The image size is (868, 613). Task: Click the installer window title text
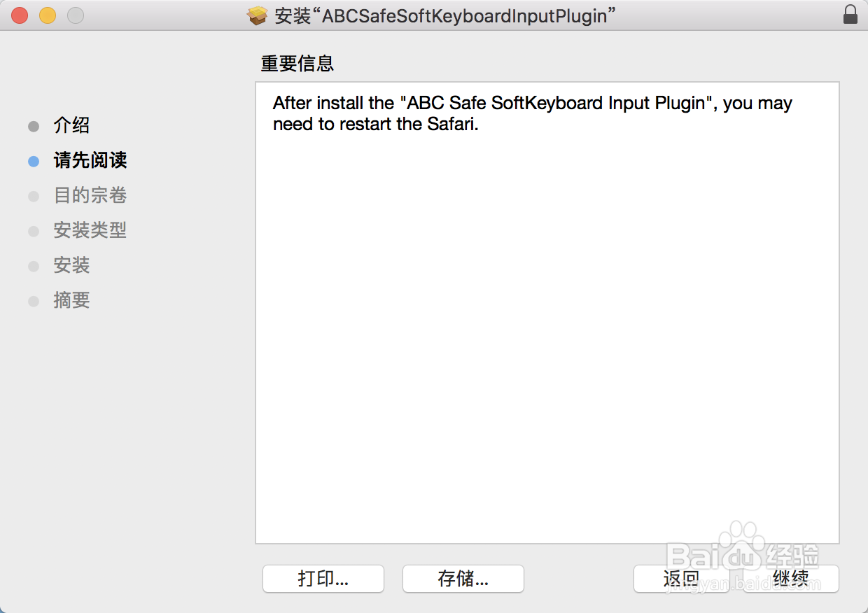click(444, 15)
